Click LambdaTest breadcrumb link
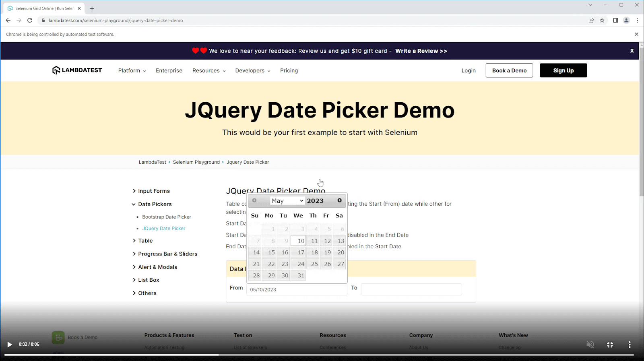The image size is (644, 361). (153, 162)
